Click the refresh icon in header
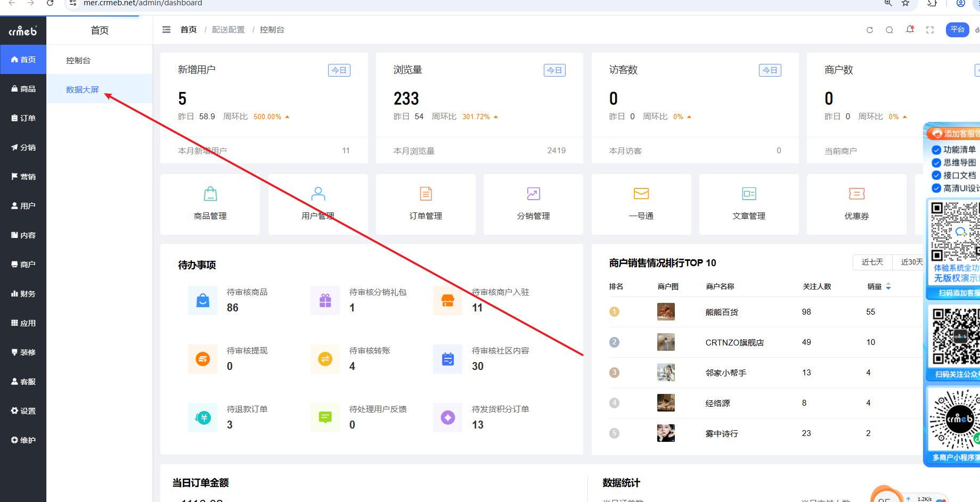The width and height of the screenshot is (980, 502). (870, 30)
